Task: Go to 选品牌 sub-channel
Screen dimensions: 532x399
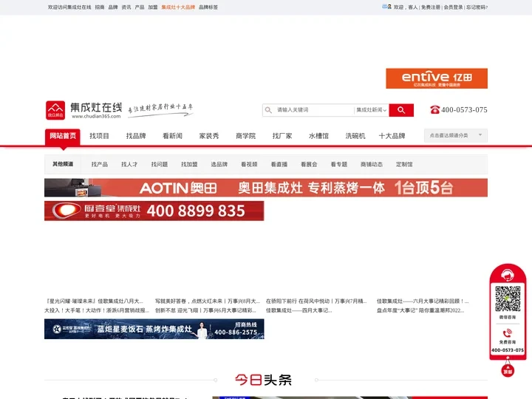Action: pos(219,164)
